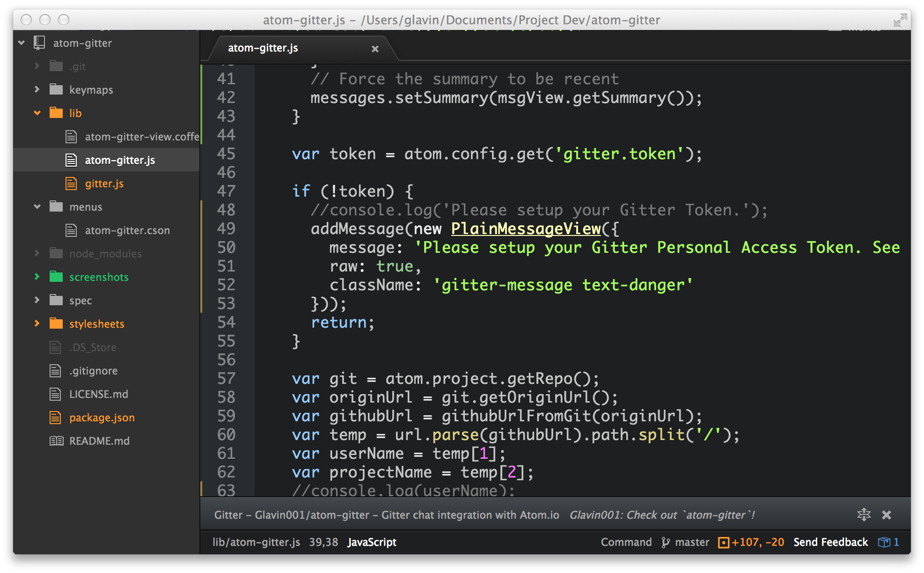Expand the stylesheets folder
Viewport: 924px width, 573px height.
[x=37, y=324]
